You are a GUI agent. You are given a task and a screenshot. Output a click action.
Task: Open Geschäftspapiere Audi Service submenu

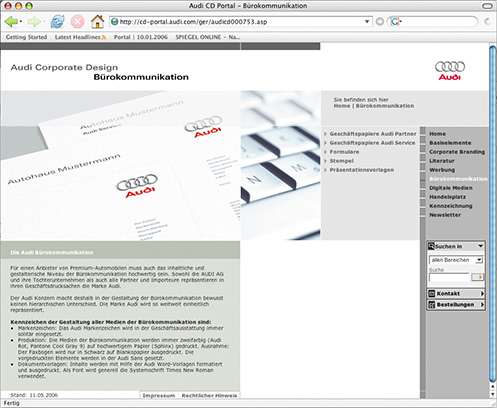(x=372, y=143)
